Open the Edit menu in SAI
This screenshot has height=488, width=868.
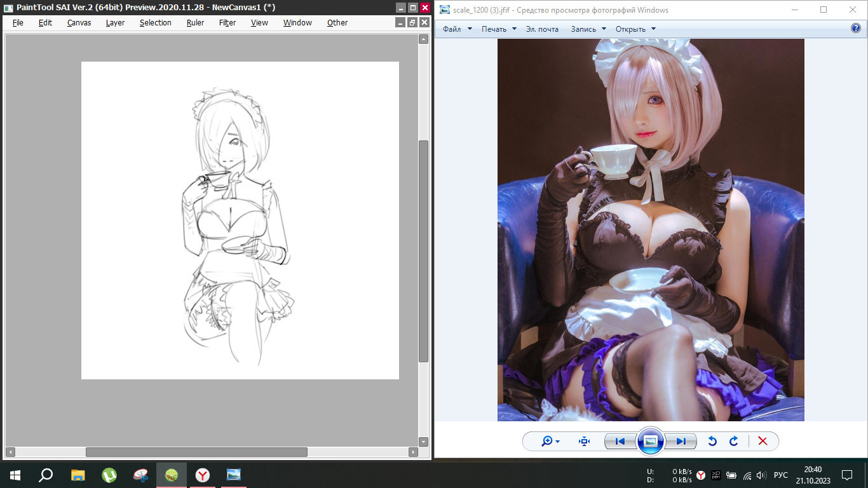pyautogui.click(x=45, y=22)
